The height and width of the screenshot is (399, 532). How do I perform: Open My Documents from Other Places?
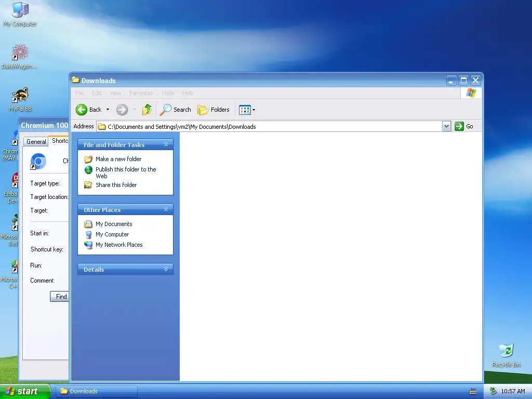click(x=114, y=224)
